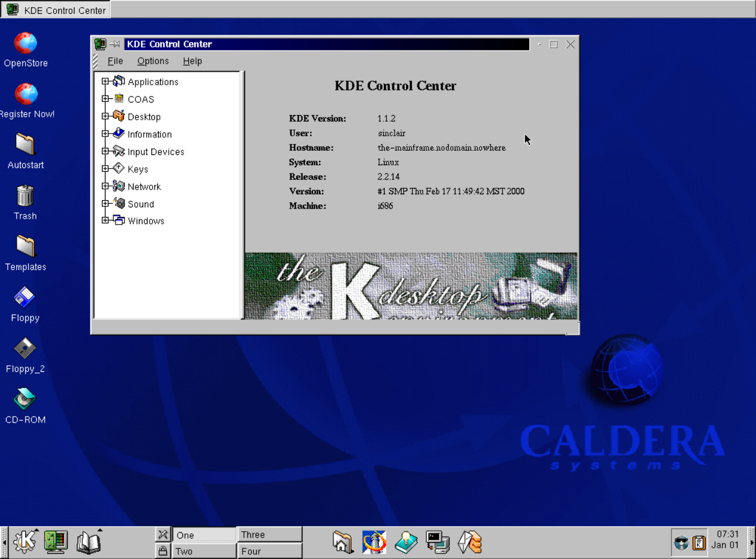Click the K desktop environment banner
Screen dimensions: 756x559
coord(411,286)
